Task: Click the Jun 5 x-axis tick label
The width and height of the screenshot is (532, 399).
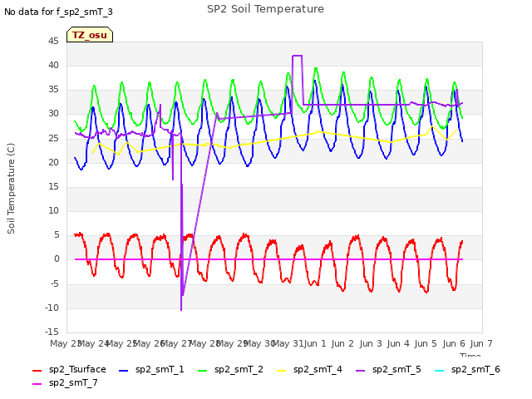Action: 426,343
